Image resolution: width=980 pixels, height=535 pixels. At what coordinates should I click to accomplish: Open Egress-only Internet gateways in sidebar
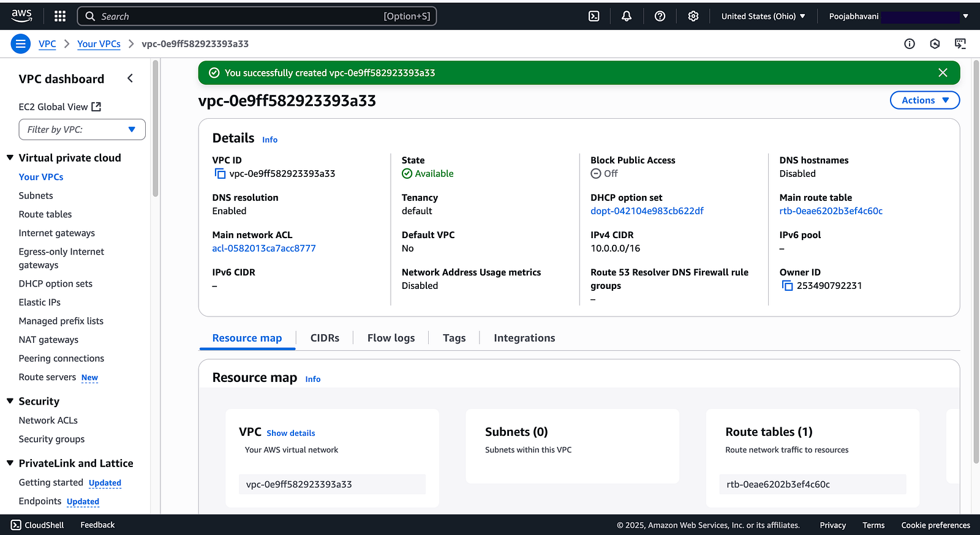[61, 258]
